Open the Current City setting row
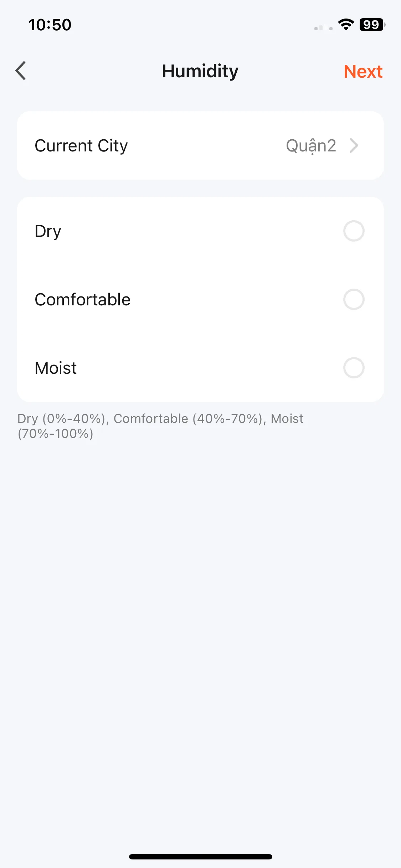Image resolution: width=401 pixels, height=868 pixels. point(200,145)
